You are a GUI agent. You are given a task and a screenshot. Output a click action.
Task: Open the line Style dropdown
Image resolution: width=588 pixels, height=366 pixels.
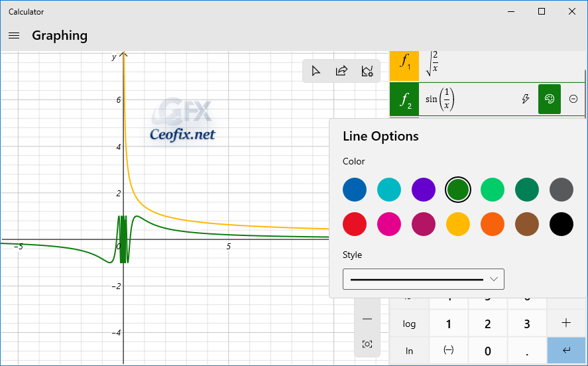pyautogui.click(x=424, y=279)
